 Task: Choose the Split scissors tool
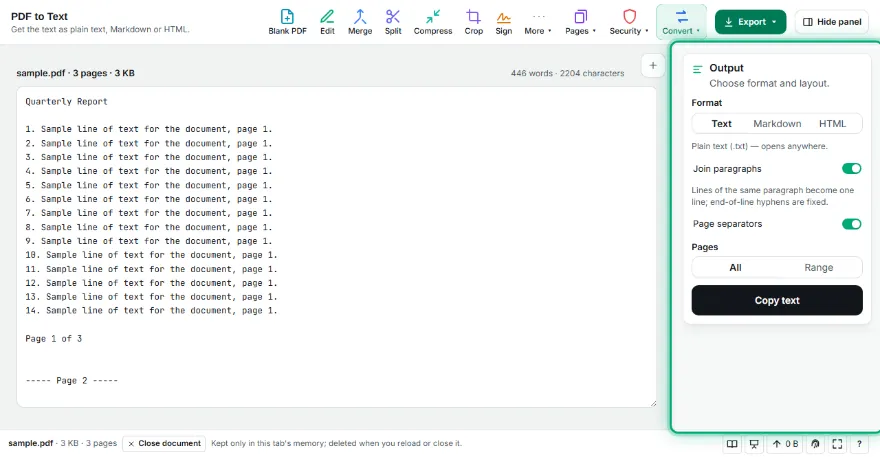click(x=393, y=22)
